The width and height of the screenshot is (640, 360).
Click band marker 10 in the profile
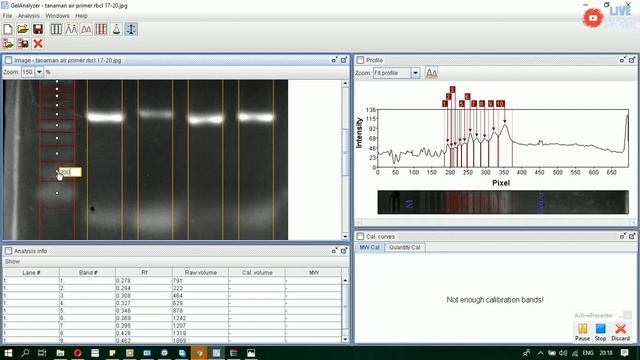(500, 104)
